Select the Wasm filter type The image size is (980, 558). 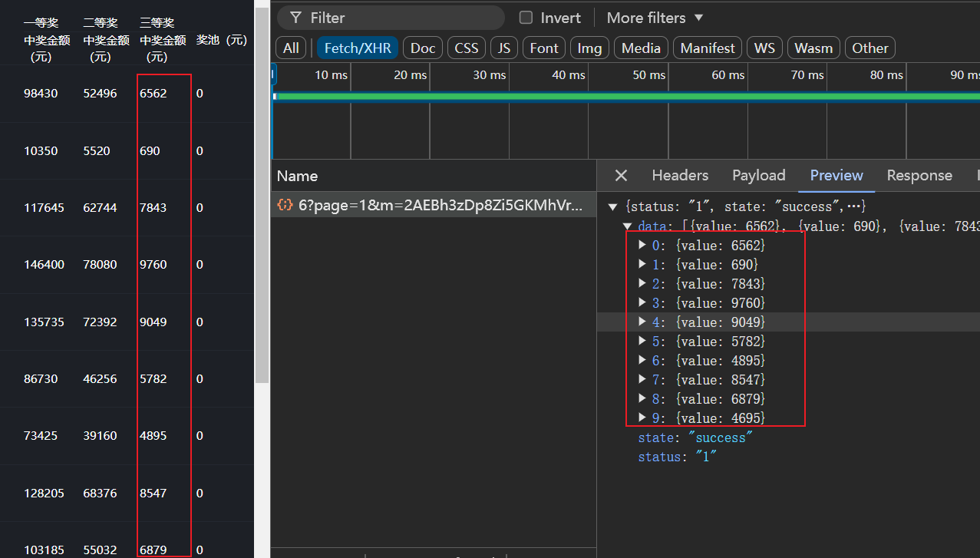[813, 48]
